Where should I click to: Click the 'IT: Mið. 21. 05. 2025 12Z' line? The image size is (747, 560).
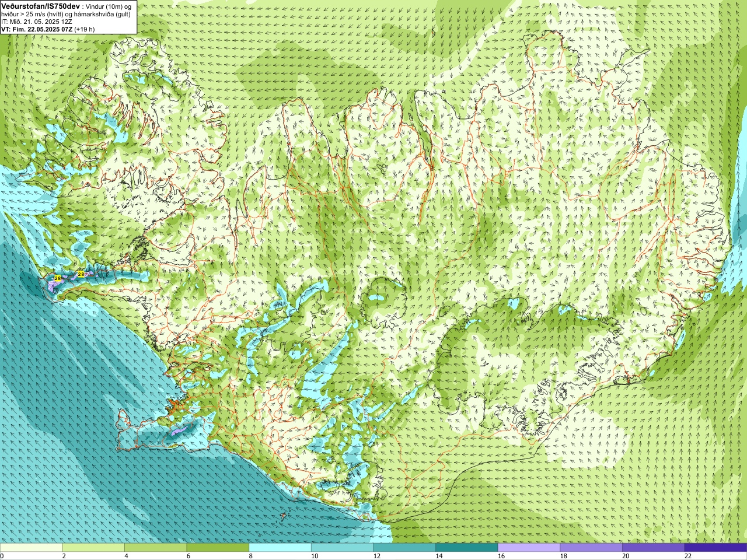click(36, 22)
